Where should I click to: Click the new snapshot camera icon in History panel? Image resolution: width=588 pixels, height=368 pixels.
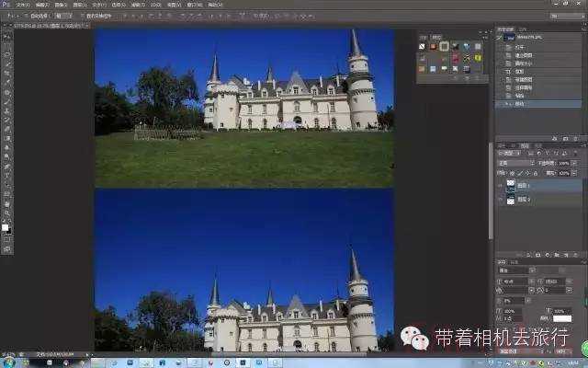tap(565, 139)
